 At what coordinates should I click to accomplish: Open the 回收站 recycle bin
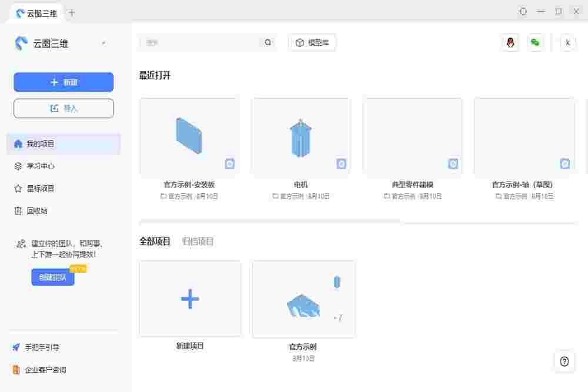point(35,210)
